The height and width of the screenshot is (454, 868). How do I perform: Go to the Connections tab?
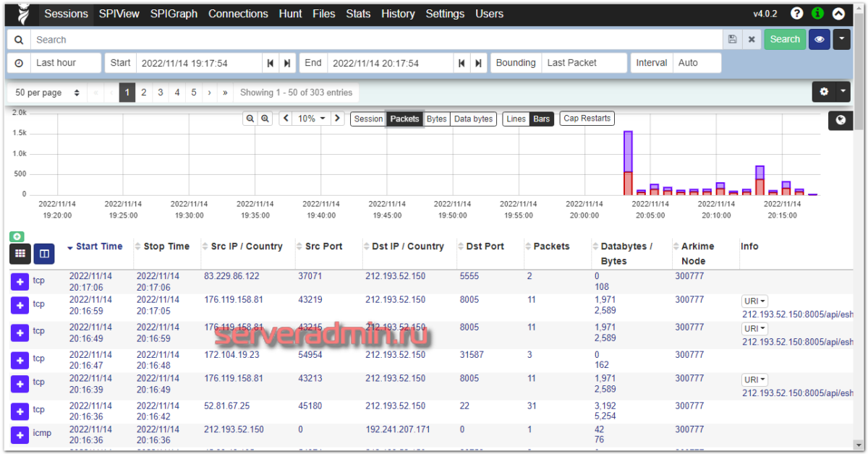pyautogui.click(x=238, y=14)
